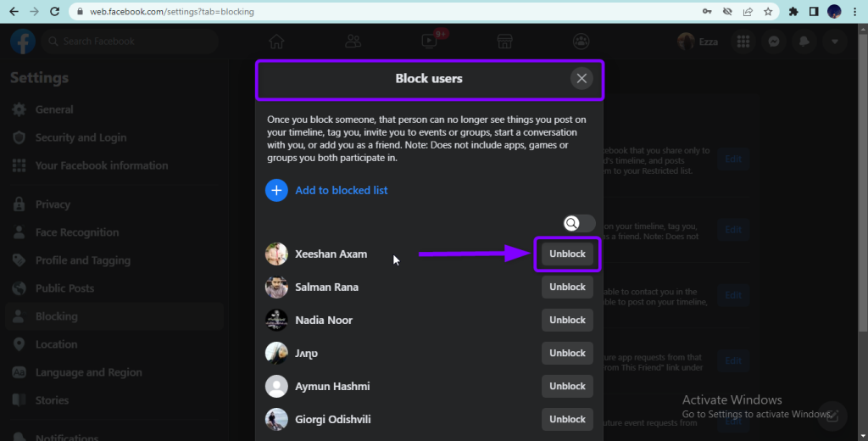Unblock Nadia Noor
Image resolution: width=868 pixels, height=441 pixels.
pyautogui.click(x=567, y=321)
